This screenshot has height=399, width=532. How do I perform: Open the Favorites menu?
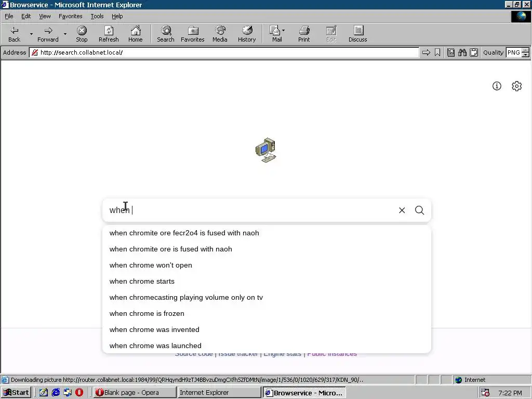click(70, 16)
